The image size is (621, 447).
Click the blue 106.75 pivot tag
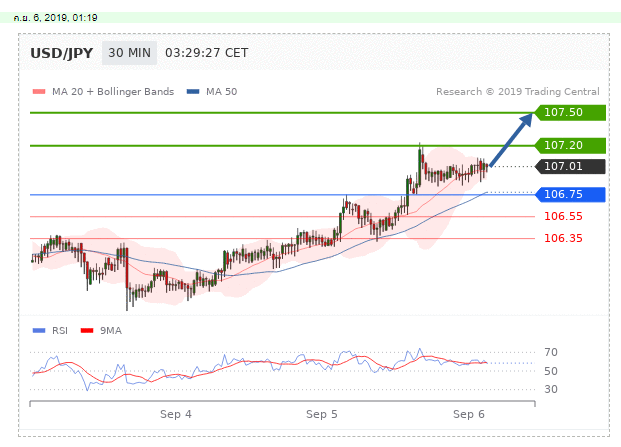point(571,194)
